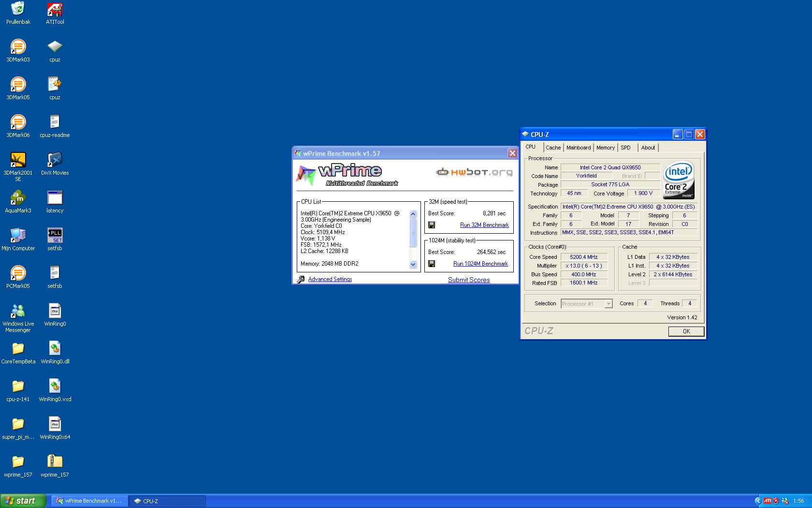This screenshot has height=508, width=812.
Task: Switch to the CPU-Z Mainboard tab
Action: click(x=579, y=148)
